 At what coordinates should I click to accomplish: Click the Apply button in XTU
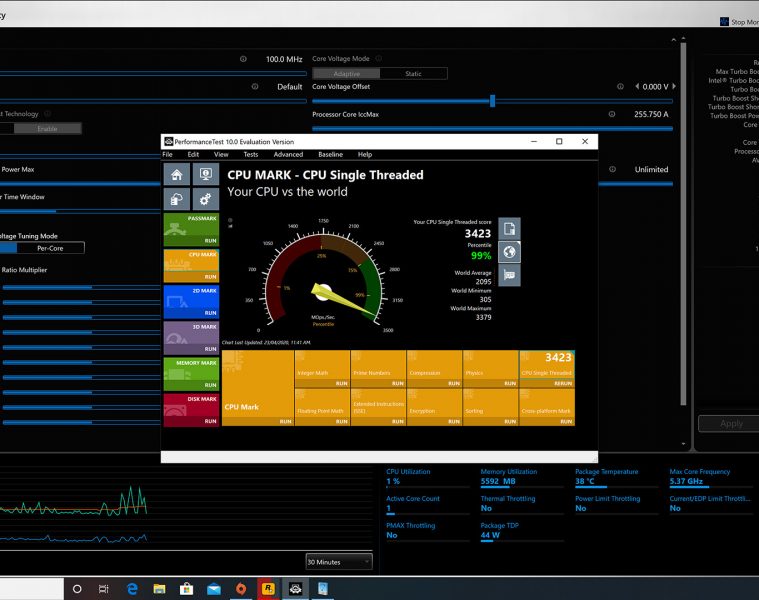(x=729, y=424)
